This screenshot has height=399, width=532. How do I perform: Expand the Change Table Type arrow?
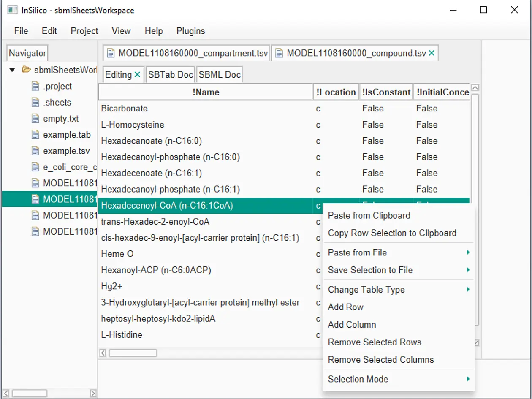coord(468,289)
